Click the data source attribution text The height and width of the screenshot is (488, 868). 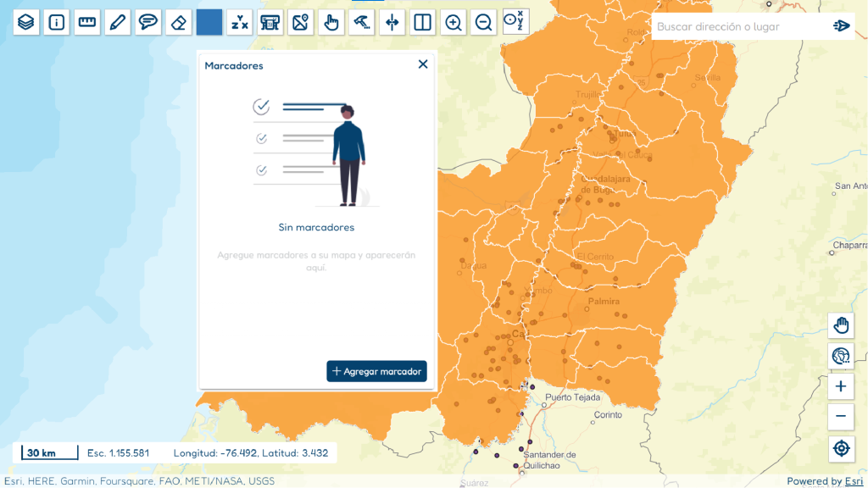coord(140,481)
